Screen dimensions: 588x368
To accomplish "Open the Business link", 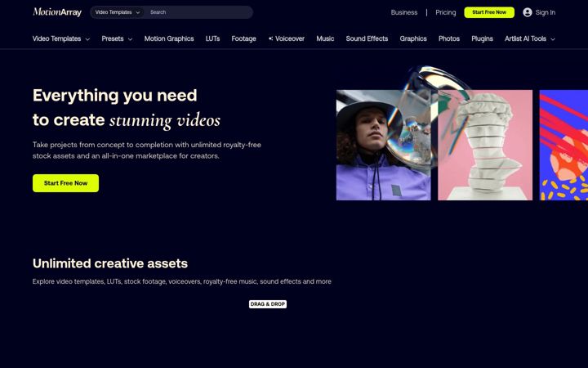I will click(x=404, y=12).
